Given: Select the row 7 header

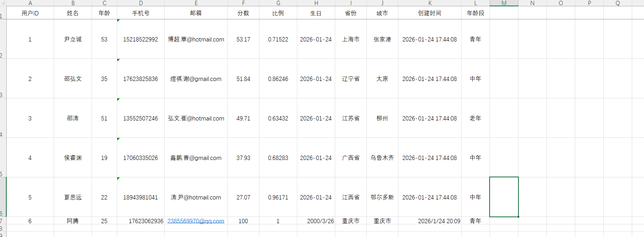Looking at the screenshot, I should click(x=2, y=221).
